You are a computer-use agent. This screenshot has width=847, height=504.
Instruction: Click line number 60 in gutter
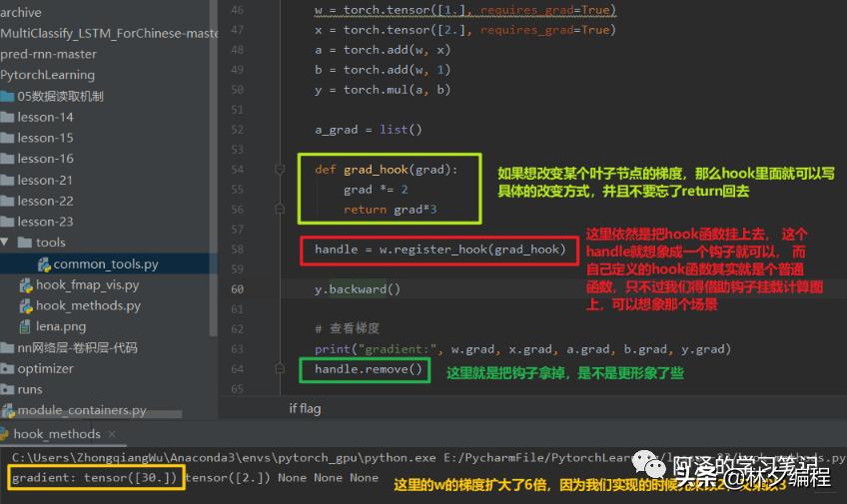(237, 289)
